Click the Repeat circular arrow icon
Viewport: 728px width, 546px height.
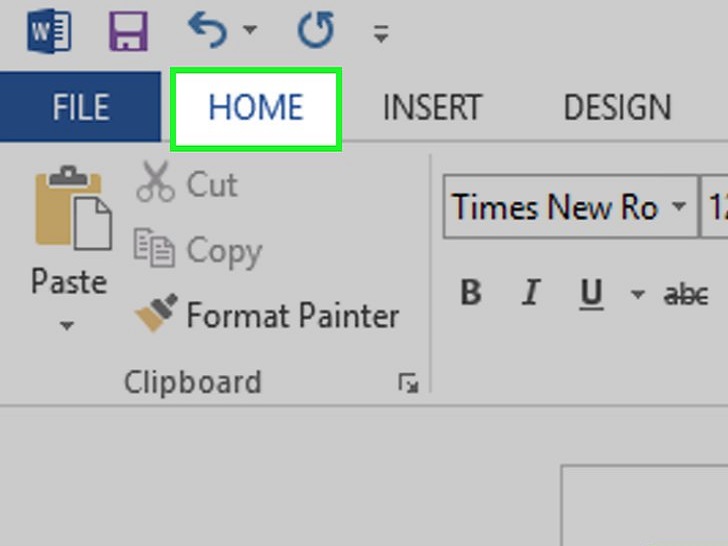tap(315, 31)
